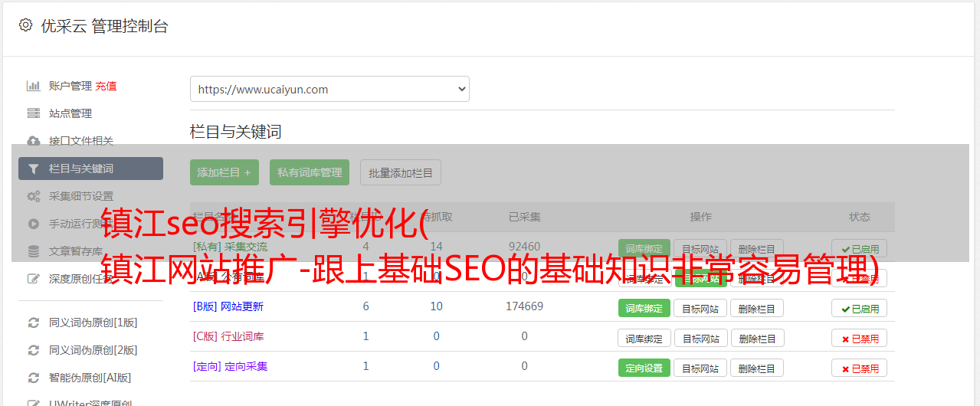Click 删除栏目 in the [定向] 定向采集 row

[x=757, y=368]
